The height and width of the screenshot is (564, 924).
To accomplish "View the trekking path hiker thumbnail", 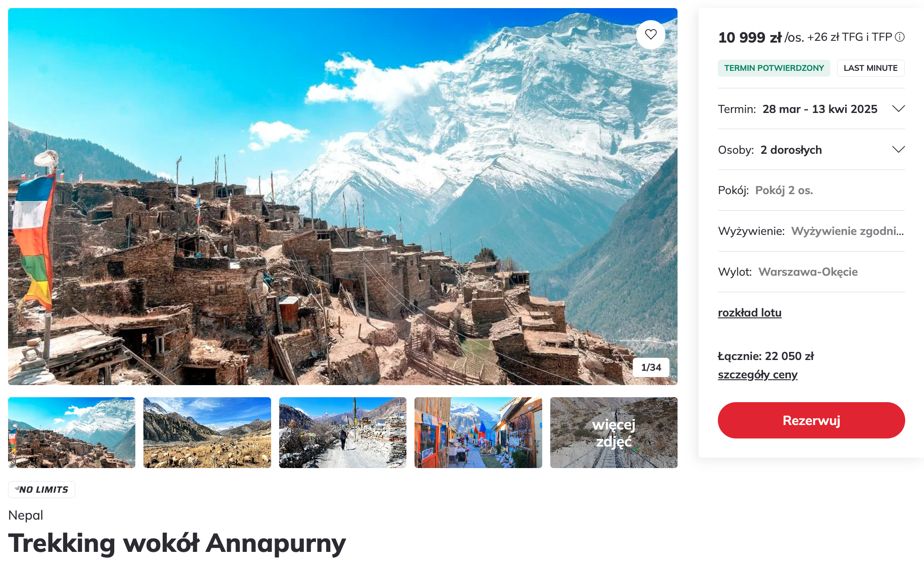I will (x=343, y=433).
